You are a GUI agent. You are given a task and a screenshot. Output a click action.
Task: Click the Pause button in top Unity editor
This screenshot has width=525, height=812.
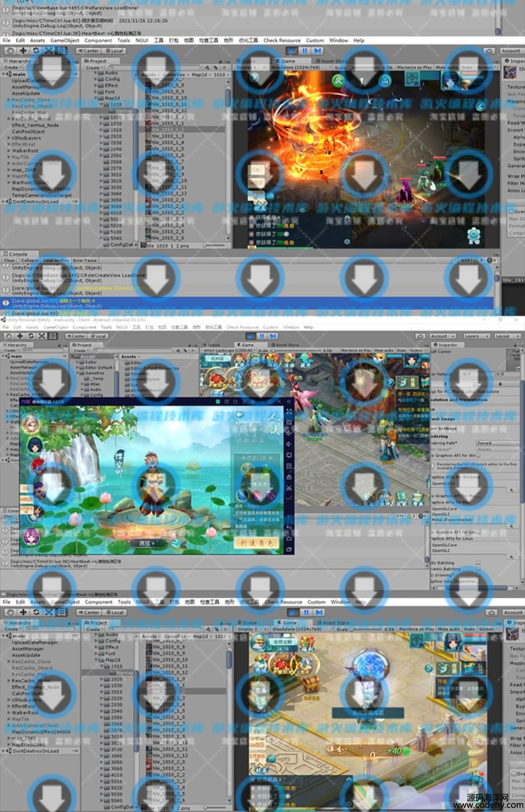click(x=304, y=51)
